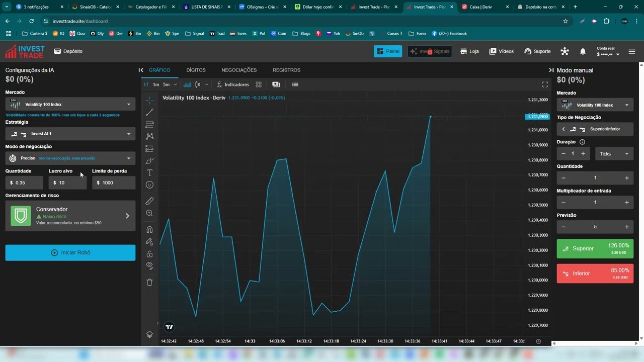Open Suporte support page

click(x=537, y=51)
